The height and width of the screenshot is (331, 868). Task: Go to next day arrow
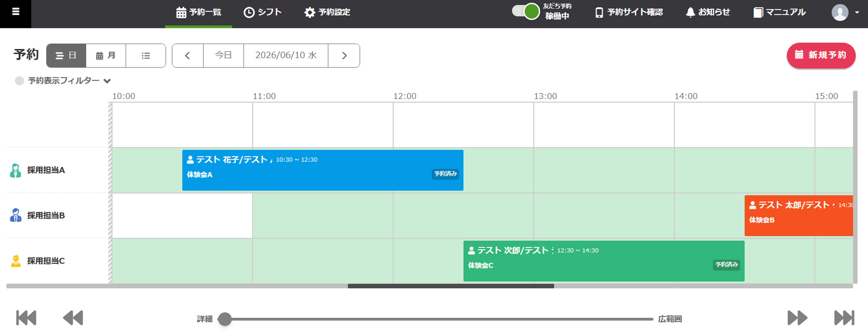pyautogui.click(x=344, y=55)
